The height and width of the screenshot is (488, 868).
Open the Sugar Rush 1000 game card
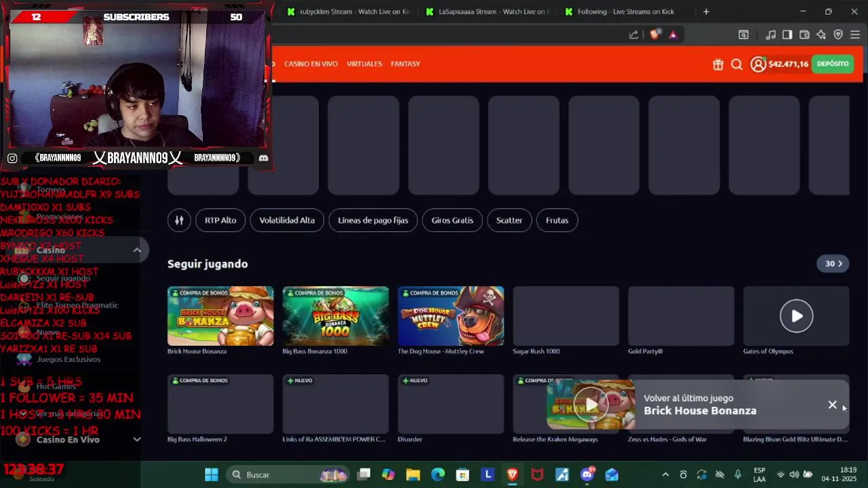pos(566,316)
